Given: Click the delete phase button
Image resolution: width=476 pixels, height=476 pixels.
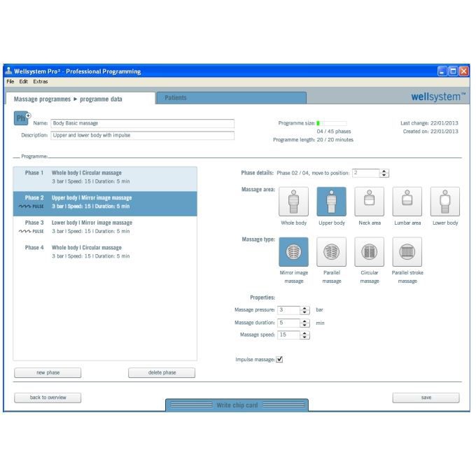Looking at the screenshot, I should click(x=162, y=373).
